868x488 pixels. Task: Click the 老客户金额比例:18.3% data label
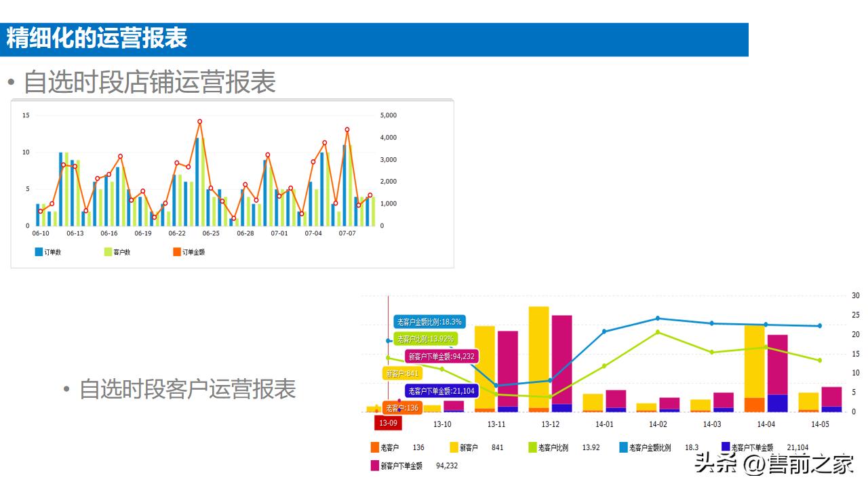[x=429, y=321]
